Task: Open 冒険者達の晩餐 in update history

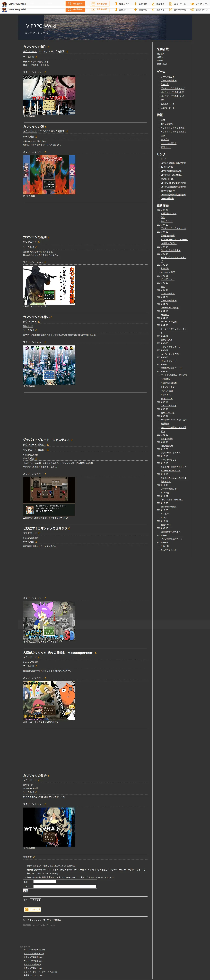Action: [x=168, y=236]
